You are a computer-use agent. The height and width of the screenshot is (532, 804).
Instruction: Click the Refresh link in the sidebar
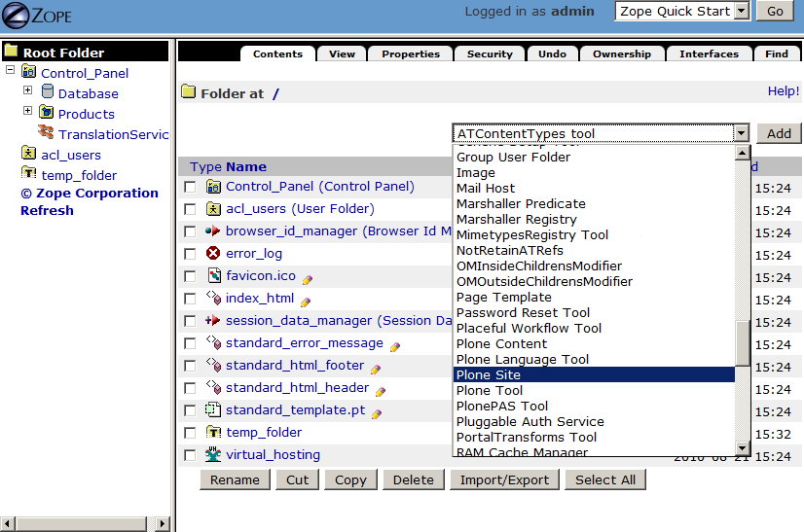[x=47, y=211]
